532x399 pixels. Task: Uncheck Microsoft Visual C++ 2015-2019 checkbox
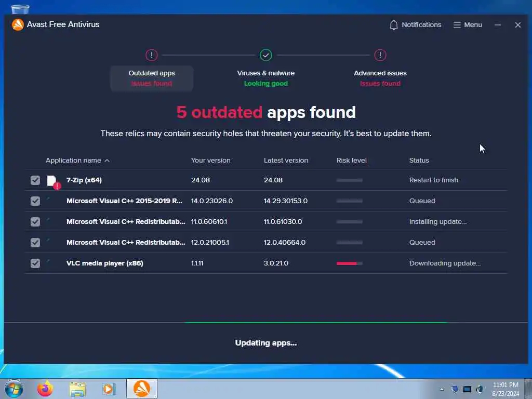coord(35,201)
